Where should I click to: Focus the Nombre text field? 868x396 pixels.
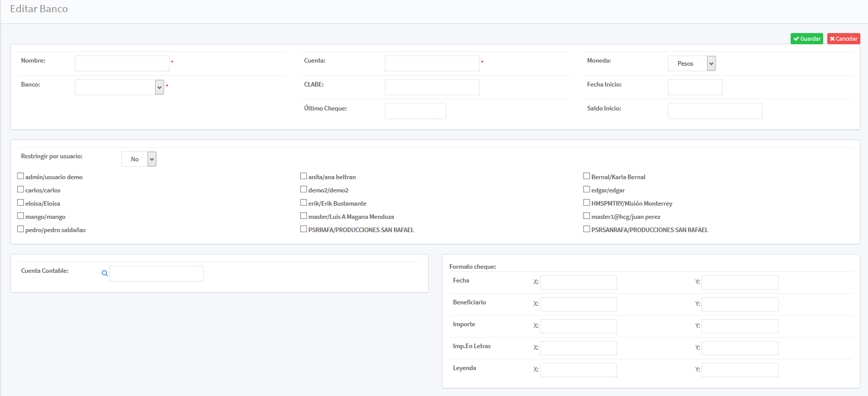click(122, 64)
